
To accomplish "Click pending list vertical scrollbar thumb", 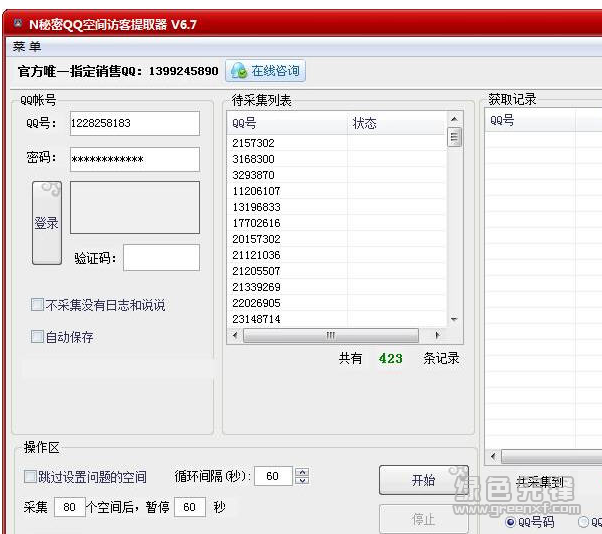I will pyautogui.click(x=455, y=137).
